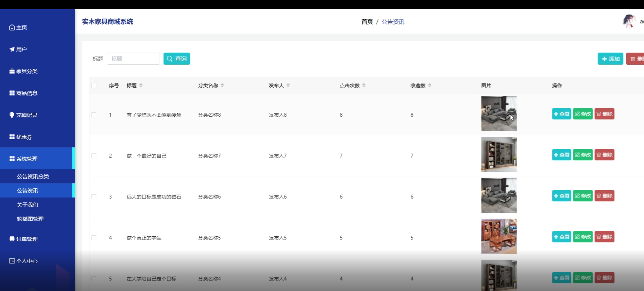The height and width of the screenshot is (291, 644).
Task: Open 轮播图管理 in the sidebar
Action: click(x=30, y=219)
